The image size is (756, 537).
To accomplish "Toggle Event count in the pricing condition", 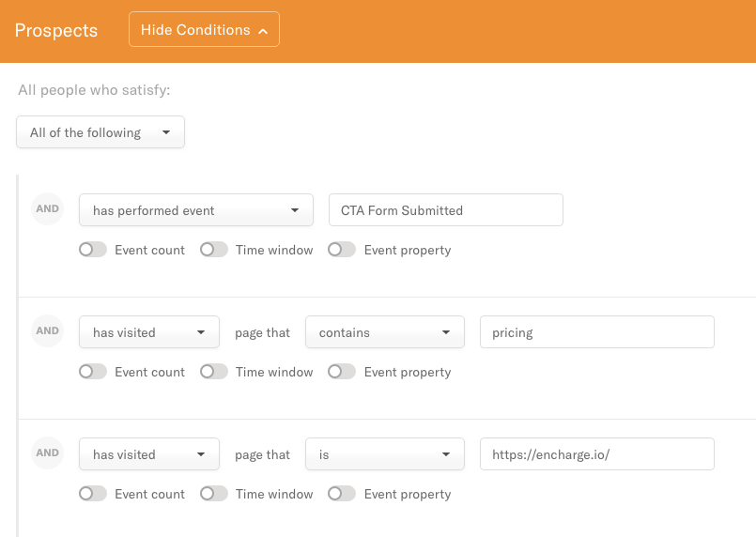I will (x=93, y=372).
